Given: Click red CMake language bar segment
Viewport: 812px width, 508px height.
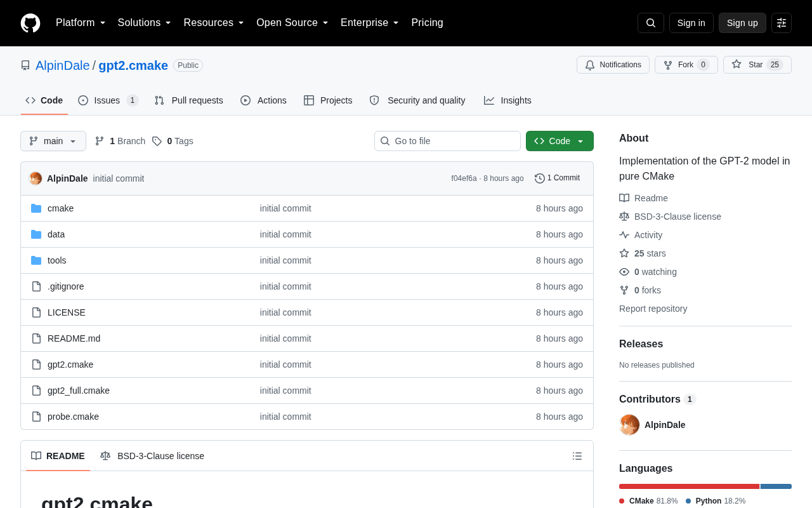Looking at the screenshot, I should coord(689,486).
